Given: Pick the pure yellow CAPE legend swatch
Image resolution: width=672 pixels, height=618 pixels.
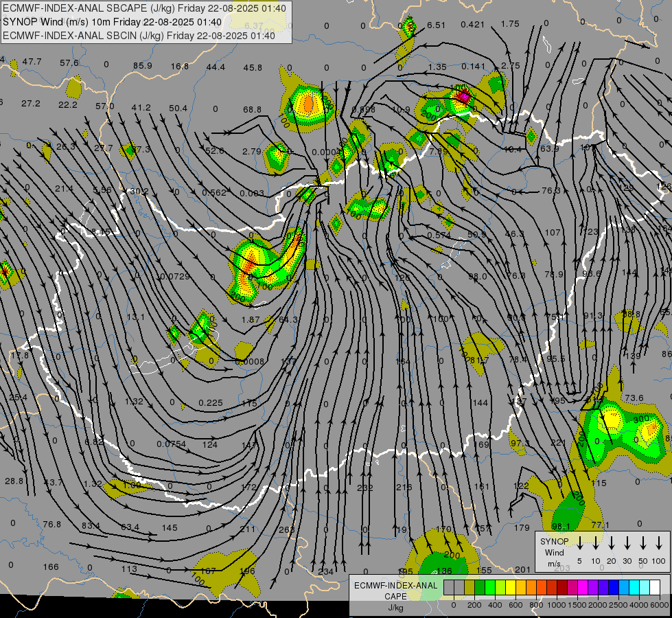Looking at the screenshot, I should pyautogui.click(x=511, y=588).
